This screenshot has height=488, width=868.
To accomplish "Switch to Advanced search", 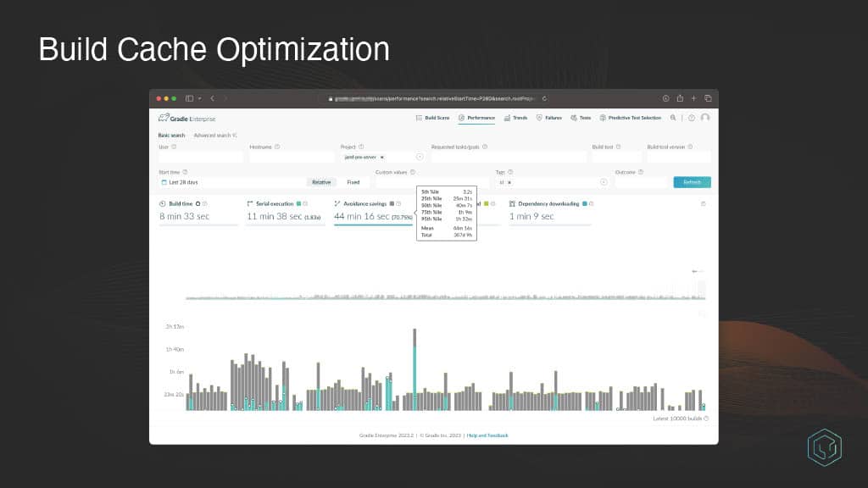I will (x=215, y=135).
